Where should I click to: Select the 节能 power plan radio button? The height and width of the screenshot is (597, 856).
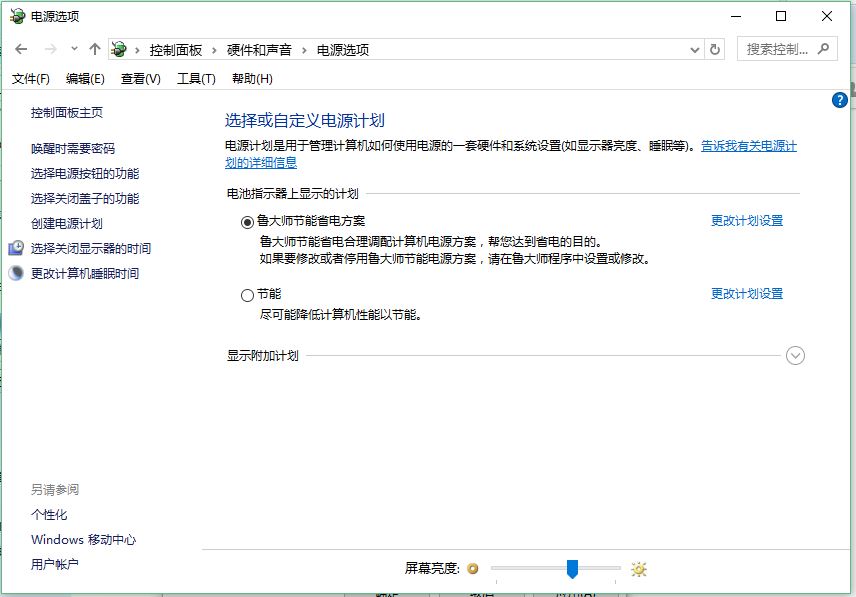point(247,295)
